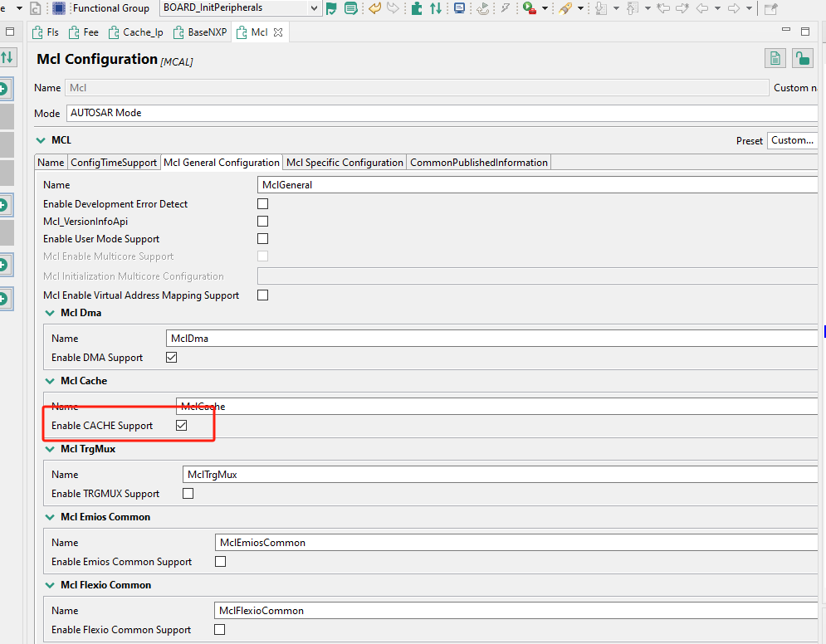
Task: Click the monitor/console icon on the toolbar
Action: 458,8
